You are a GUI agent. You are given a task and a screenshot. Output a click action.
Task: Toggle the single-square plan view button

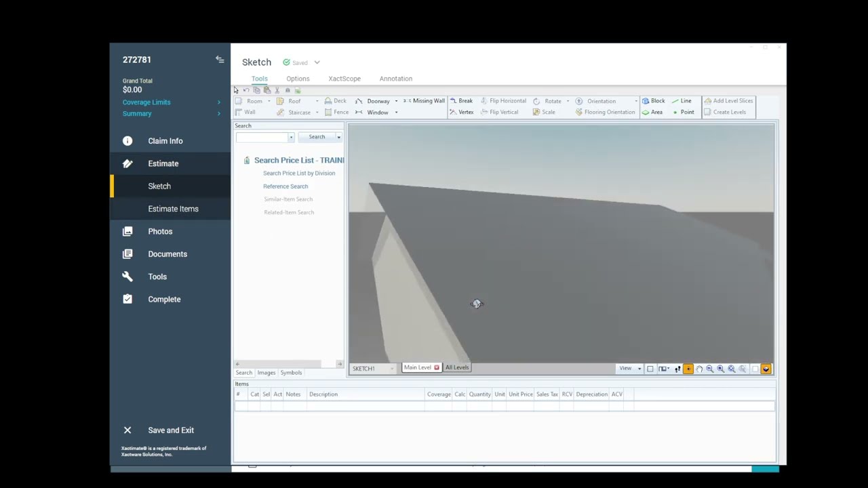(650, 369)
